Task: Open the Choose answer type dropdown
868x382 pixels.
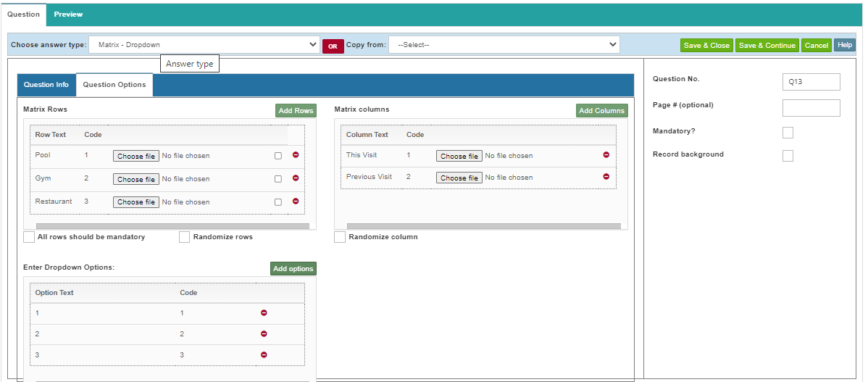Action: 204,45
